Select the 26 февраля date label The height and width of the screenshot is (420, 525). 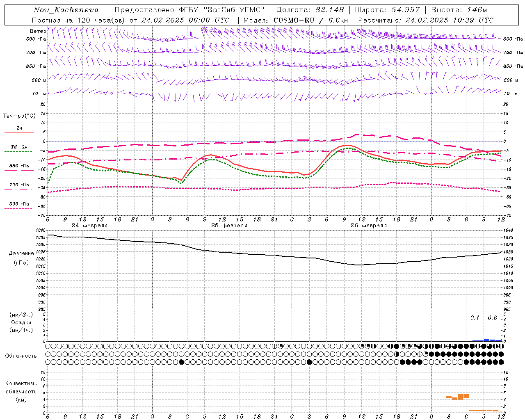coord(369,226)
